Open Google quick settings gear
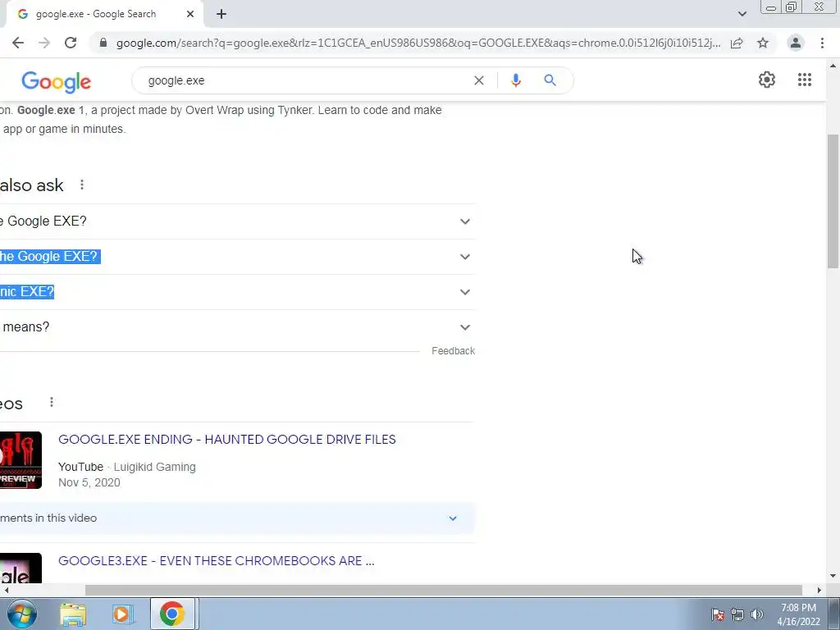Viewport: 840px width, 630px height. point(767,80)
